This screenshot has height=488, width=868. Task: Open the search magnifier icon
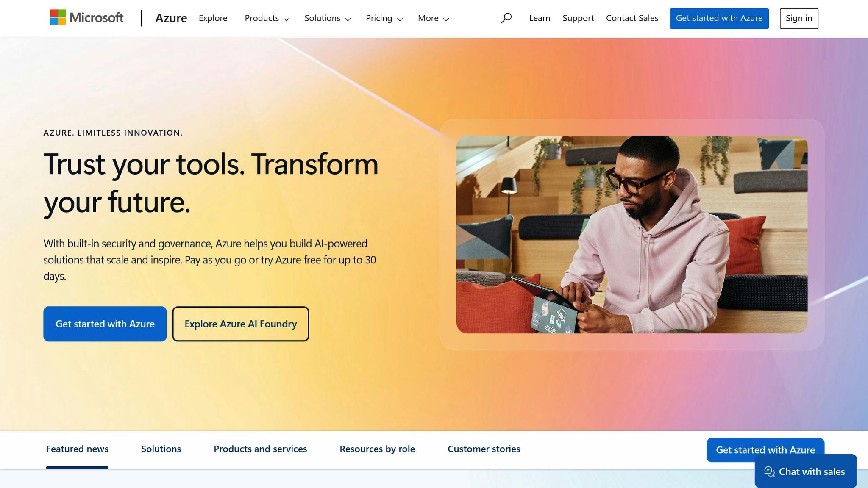506,18
